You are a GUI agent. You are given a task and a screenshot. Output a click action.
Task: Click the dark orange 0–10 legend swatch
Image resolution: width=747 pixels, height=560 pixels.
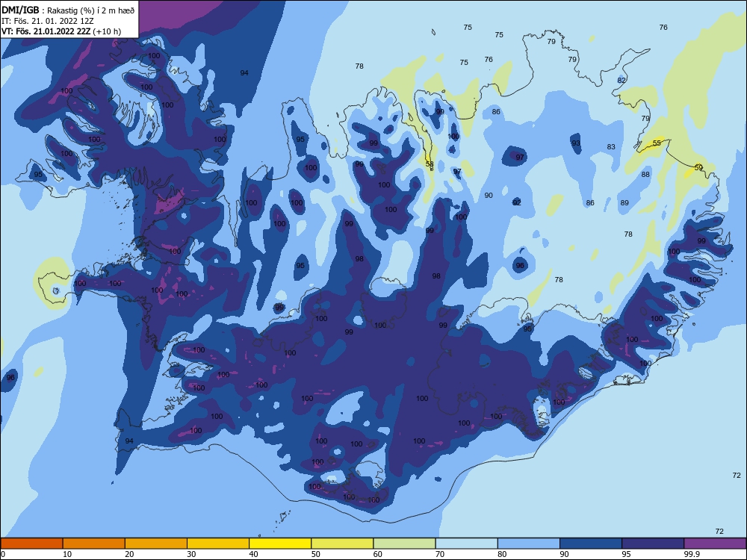click(31, 544)
